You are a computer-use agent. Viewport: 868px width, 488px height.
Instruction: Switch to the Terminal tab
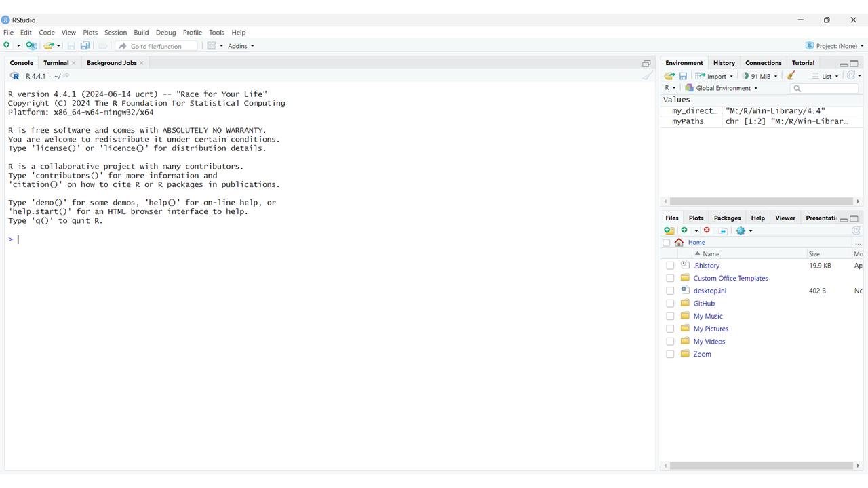(56, 63)
